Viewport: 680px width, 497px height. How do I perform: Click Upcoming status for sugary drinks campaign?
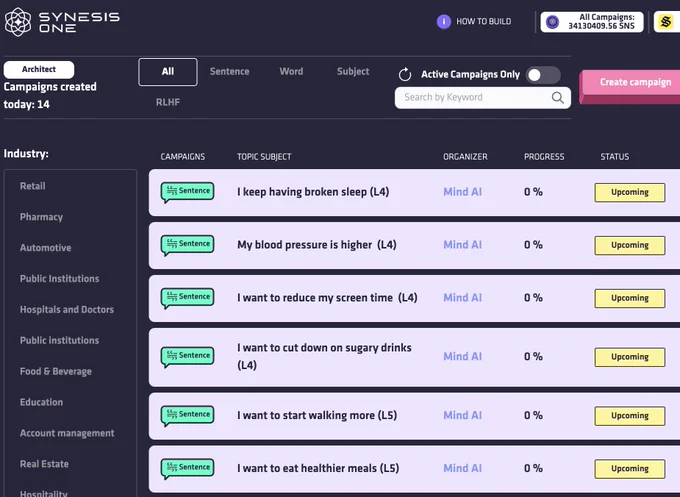(630, 357)
